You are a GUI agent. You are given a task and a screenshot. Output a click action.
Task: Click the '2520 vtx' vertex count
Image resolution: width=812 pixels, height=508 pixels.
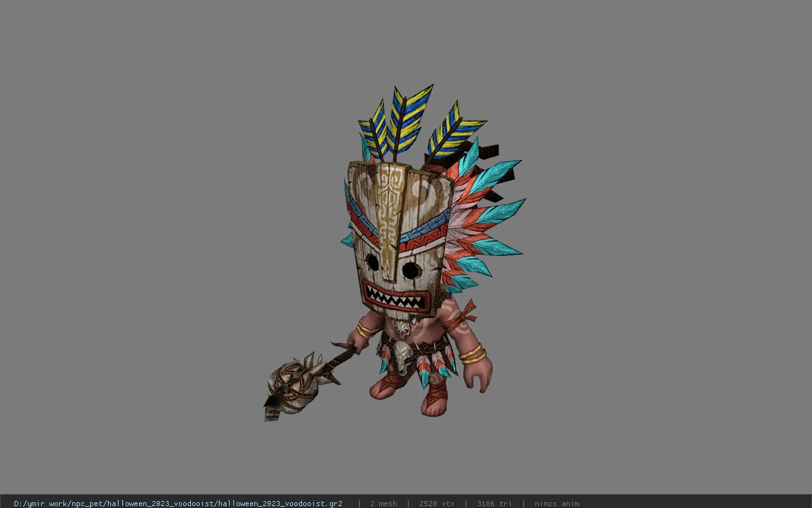point(437,504)
